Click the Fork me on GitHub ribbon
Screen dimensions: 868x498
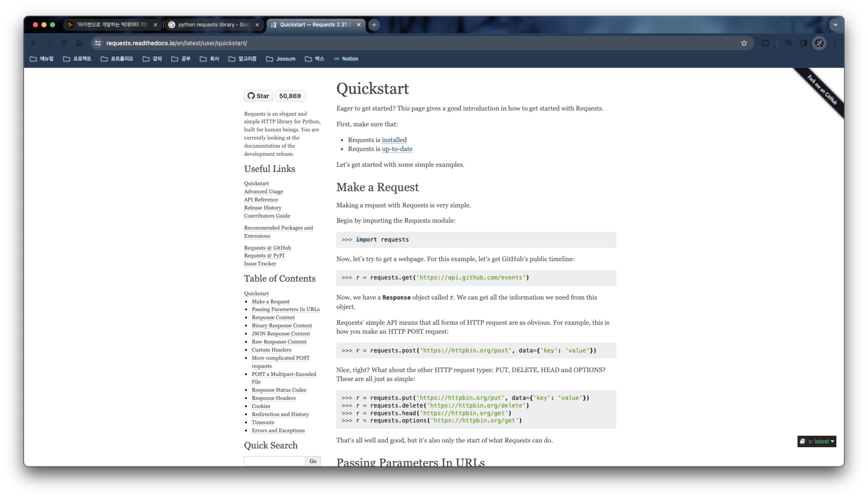point(823,90)
